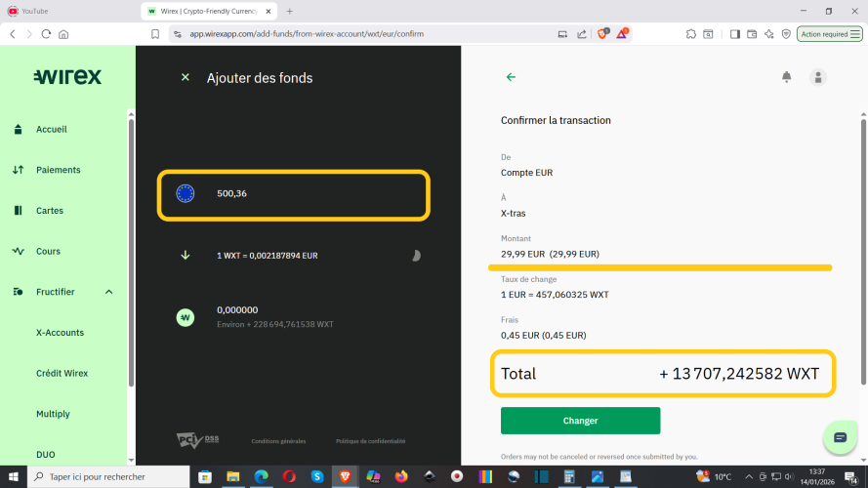The height and width of the screenshot is (488, 868).
Task: Click the sidebar vertical scrollbar
Action: click(x=131, y=253)
